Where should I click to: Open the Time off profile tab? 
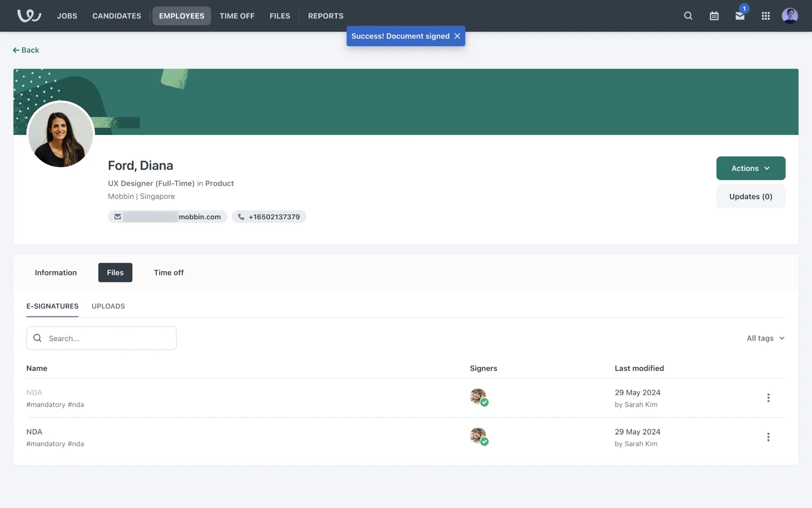coord(168,273)
